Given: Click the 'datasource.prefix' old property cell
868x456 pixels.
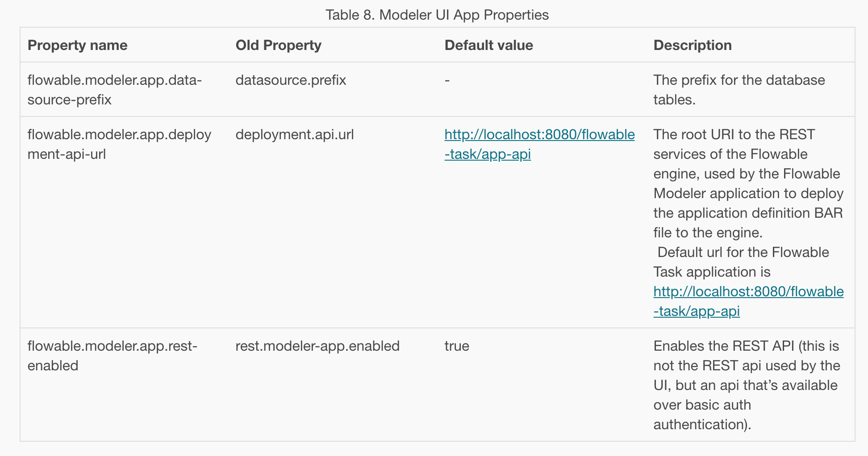Looking at the screenshot, I should [291, 80].
